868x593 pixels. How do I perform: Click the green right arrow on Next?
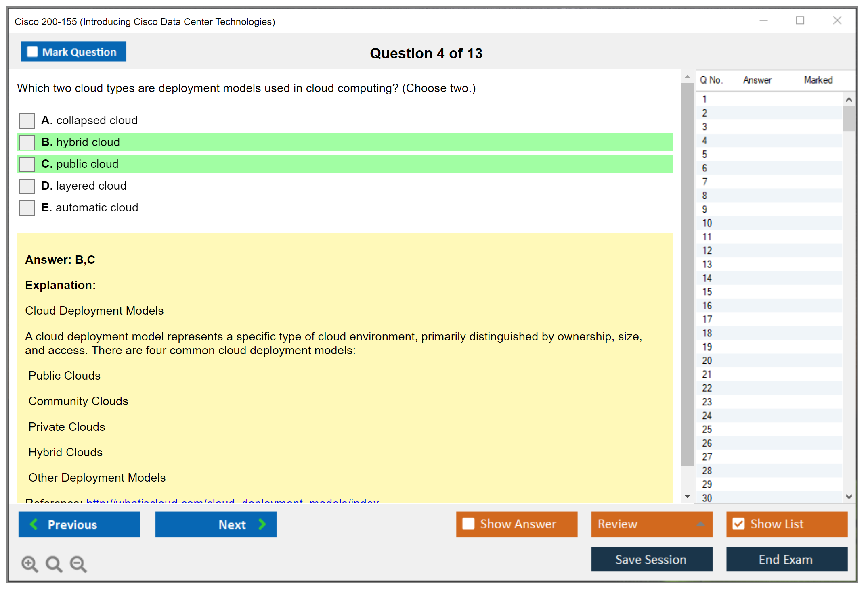click(x=262, y=524)
